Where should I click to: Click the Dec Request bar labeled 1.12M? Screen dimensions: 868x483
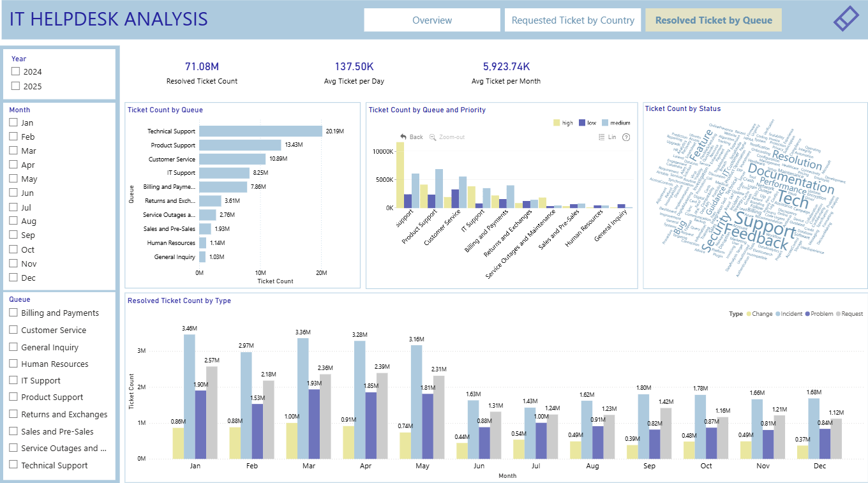pos(836,438)
